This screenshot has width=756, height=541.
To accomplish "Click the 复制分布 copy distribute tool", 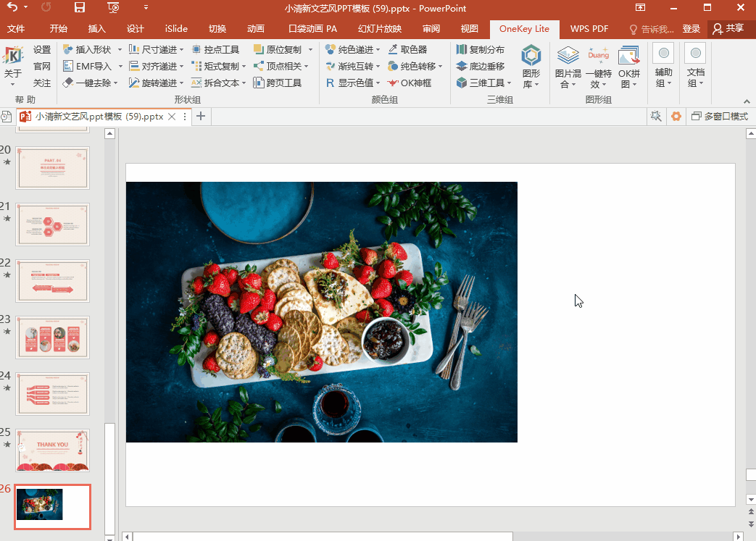I will 480,50.
